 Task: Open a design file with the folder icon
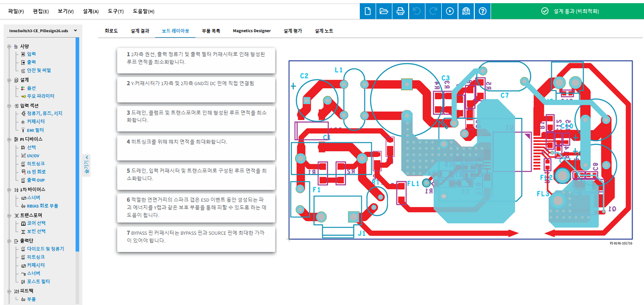[384, 11]
